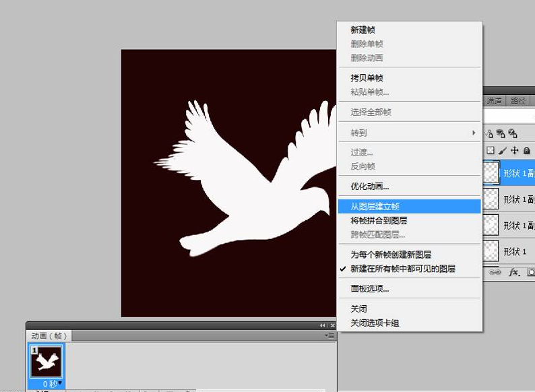
Task: Select frame 1 thumbnail in animation panel
Action: pyautogui.click(x=46, y=362)
